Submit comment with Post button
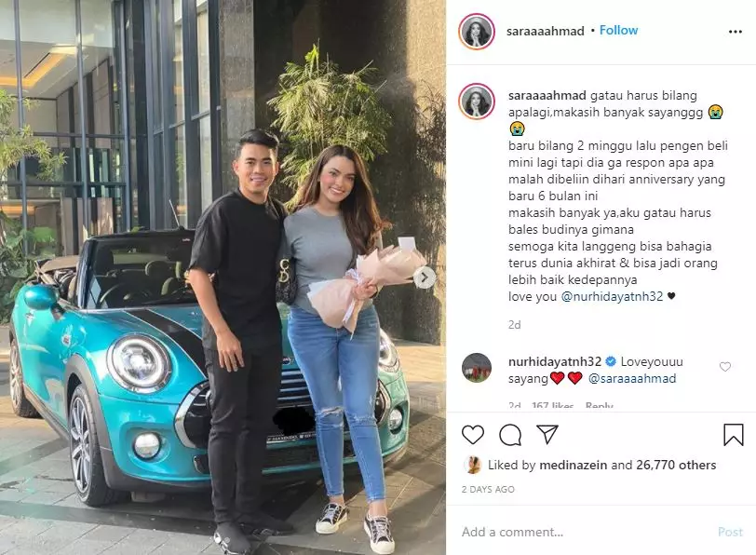The image size is (756, 555). point(730,532)
